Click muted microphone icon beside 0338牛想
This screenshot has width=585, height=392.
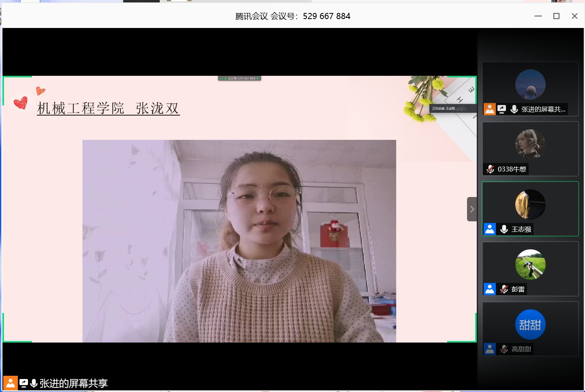[x=490, y=169]
